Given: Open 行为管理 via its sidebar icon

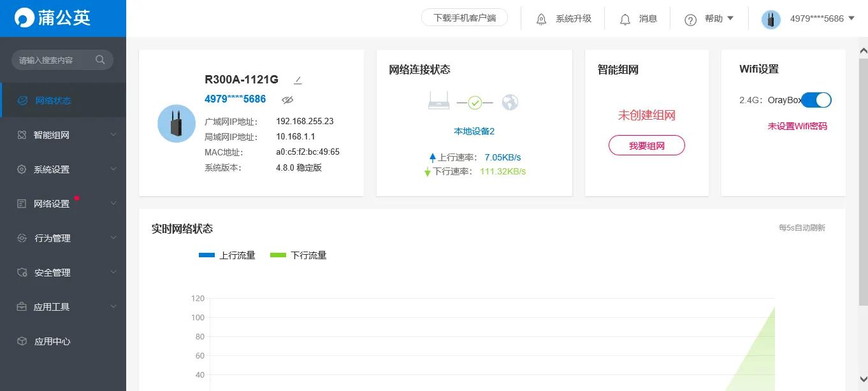Looking at the screenshot, I should tap(23, 238).
